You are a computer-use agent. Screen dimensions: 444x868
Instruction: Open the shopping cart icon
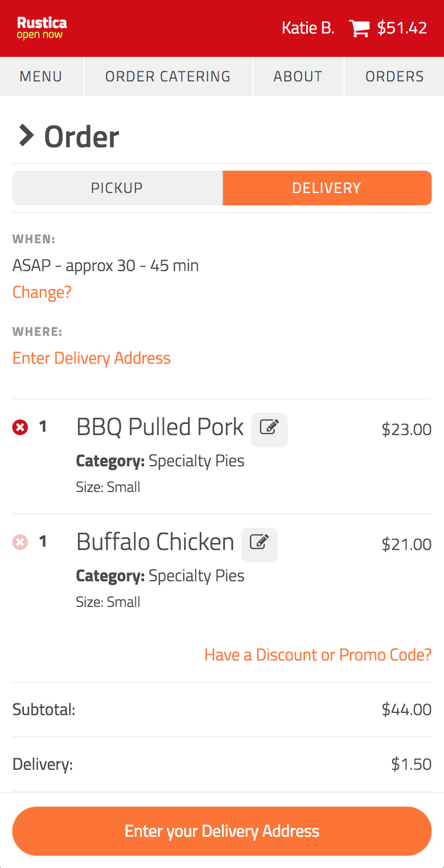click(x=359, y=28)
